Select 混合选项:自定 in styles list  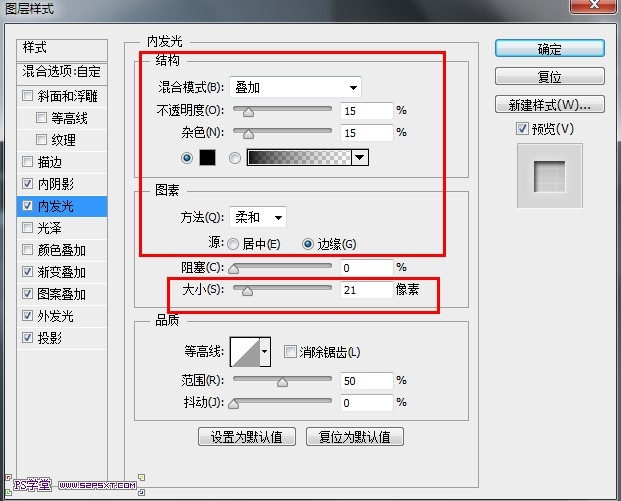coord(62,72)
